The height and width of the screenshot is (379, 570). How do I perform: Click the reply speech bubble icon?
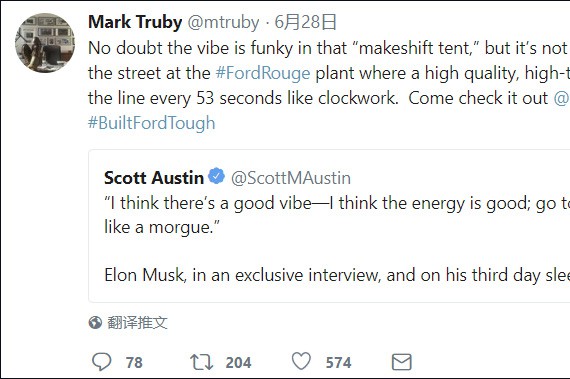click(x=101, y=362)
